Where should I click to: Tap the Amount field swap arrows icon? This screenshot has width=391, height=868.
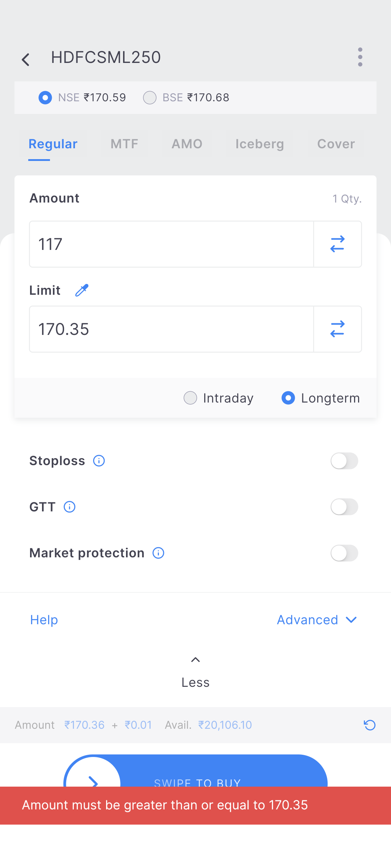(x=337, y=244)
